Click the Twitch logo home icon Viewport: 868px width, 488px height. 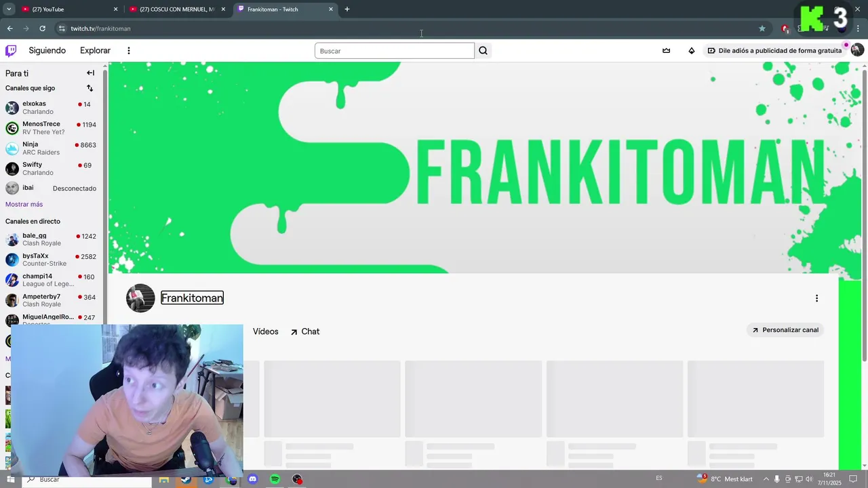coord(11,50)
